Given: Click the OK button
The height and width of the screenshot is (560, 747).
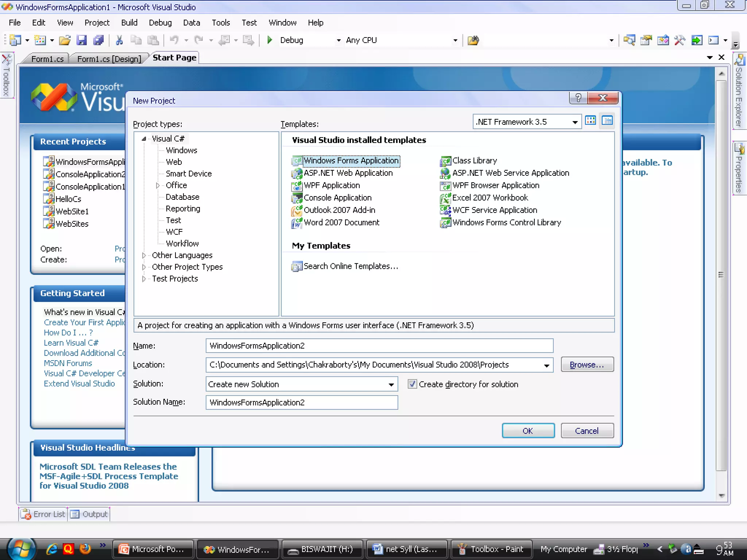Looking at the screenshot, I should pyautogui.click(x=528, y=431).
